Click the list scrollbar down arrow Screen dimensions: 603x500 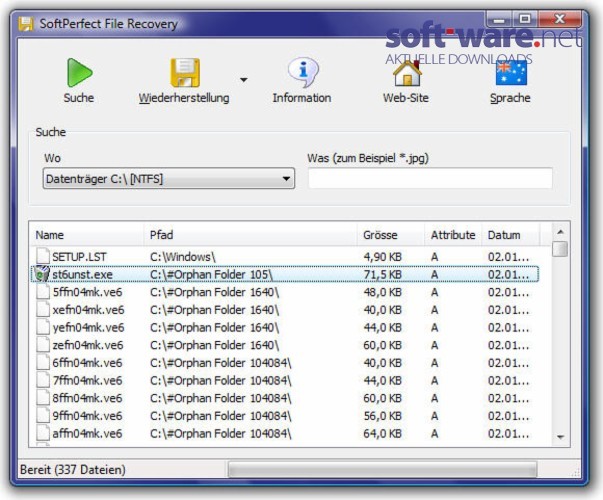point(560,437)
